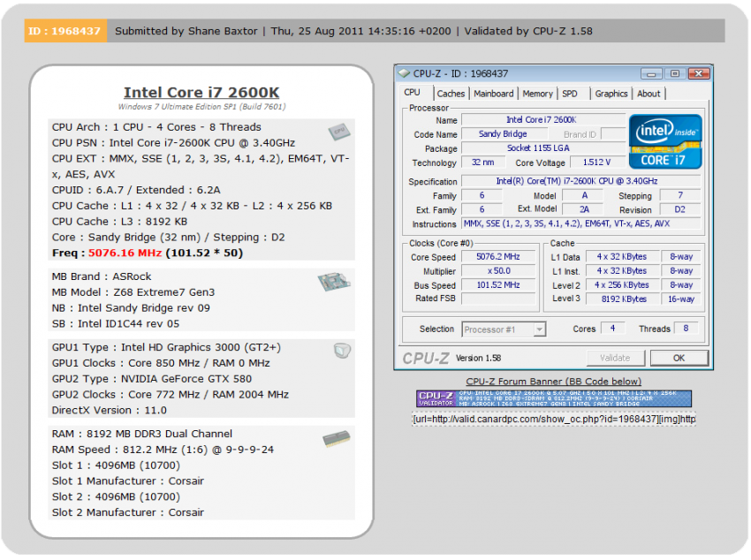Click the Threads value 8
The image size is (751, 560).
tap(686, 329)
